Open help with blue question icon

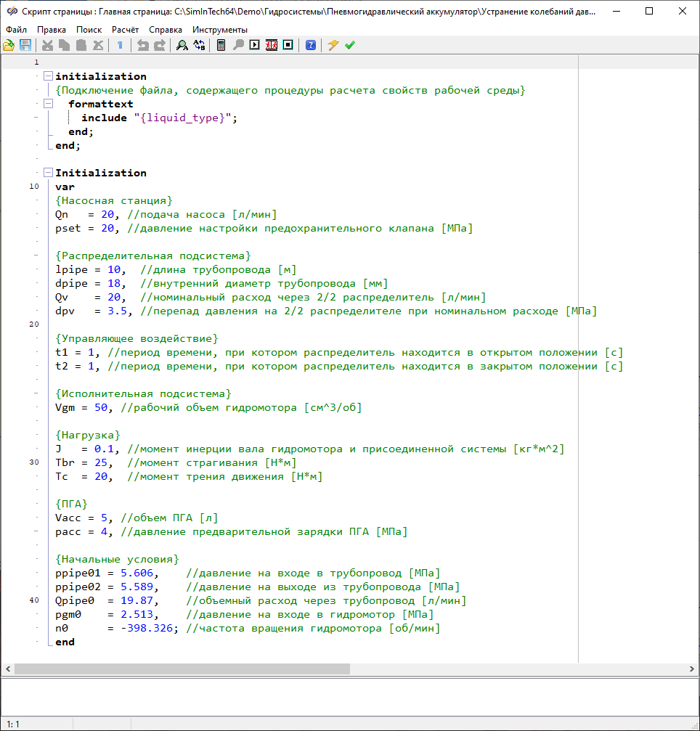click(311, 45)
